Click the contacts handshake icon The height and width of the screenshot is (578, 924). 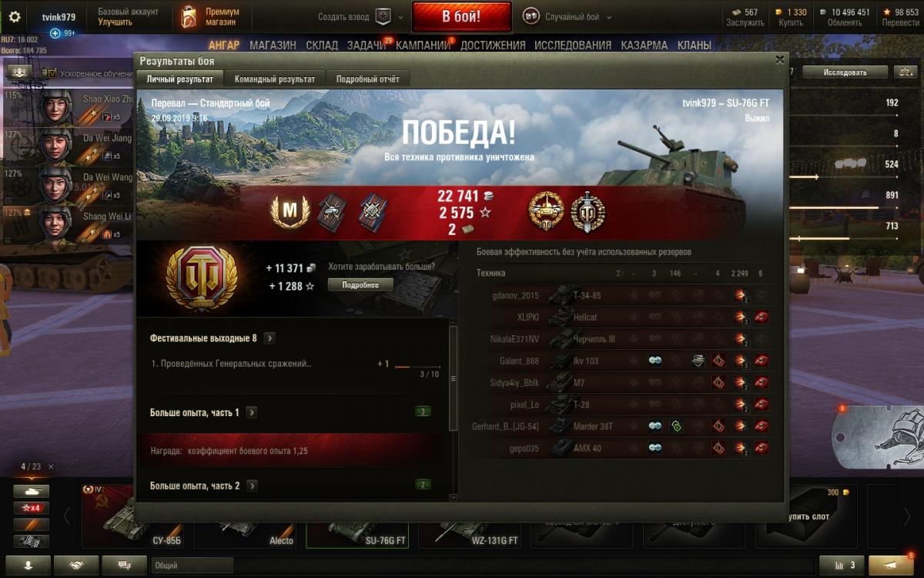(76, 565)
